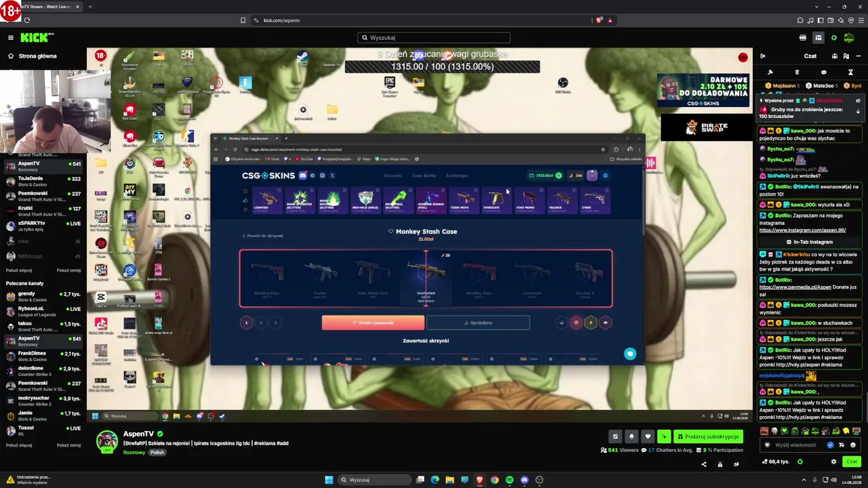Hide the pinned chat message
Viewport: 868px width, 488px height.
tap(858, 101)
